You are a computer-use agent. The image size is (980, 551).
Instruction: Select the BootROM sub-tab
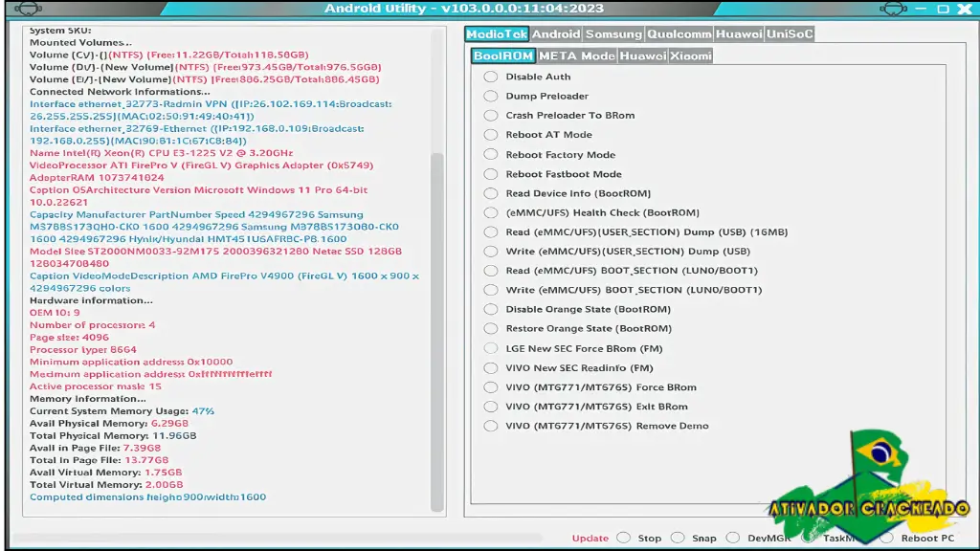503,55
